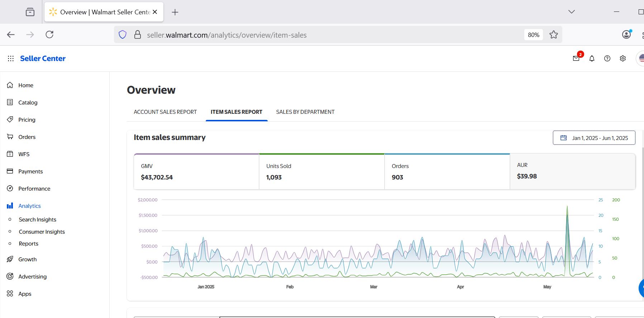The image size is (644, 318).
Task: Toggle the Units Sold metric card
Action: tap(321, 172)
